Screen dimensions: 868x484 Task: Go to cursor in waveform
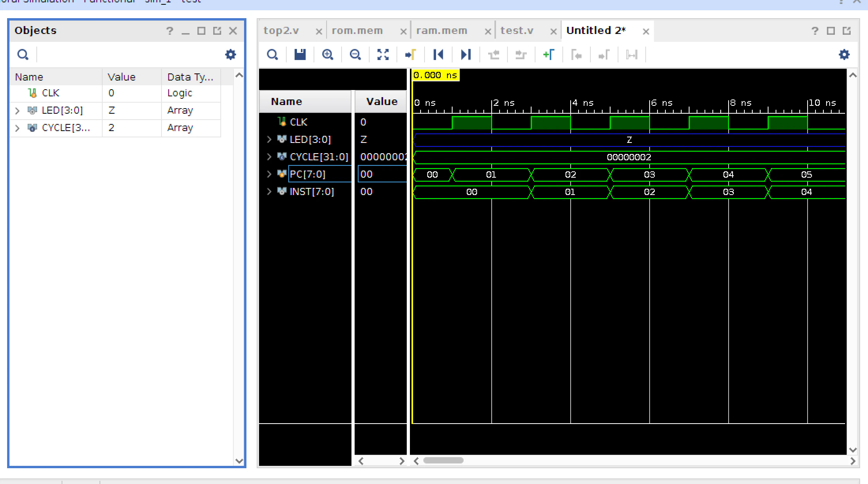click(x=411, y=54)
